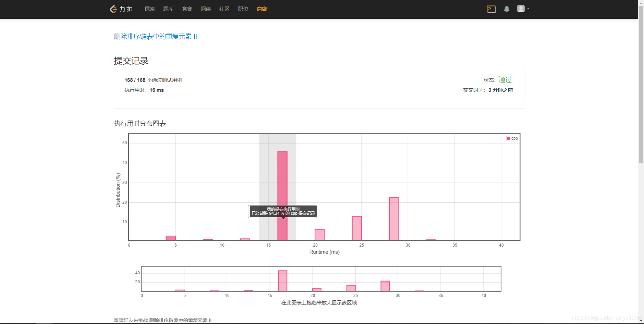Click the 16 ms bar in overview chart
644x324 pixels.
point(283,281)
